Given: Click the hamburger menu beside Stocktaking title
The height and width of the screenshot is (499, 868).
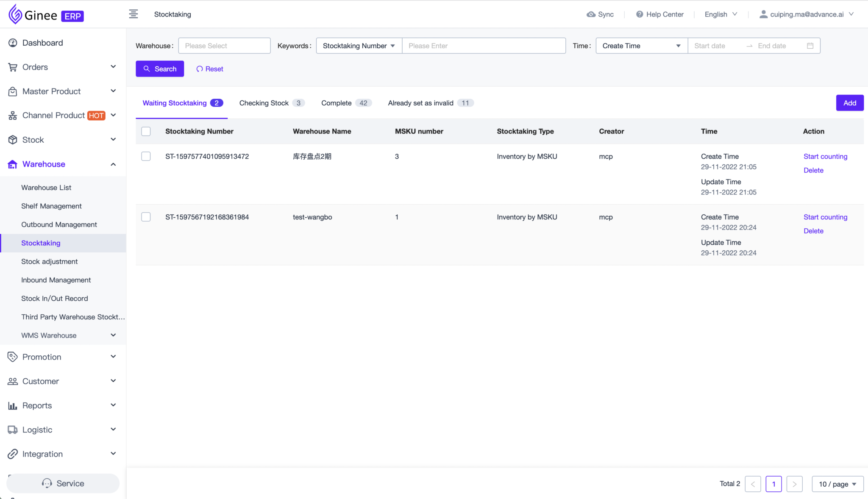Looking at the screenshot, I should click(x=134, y=14).
